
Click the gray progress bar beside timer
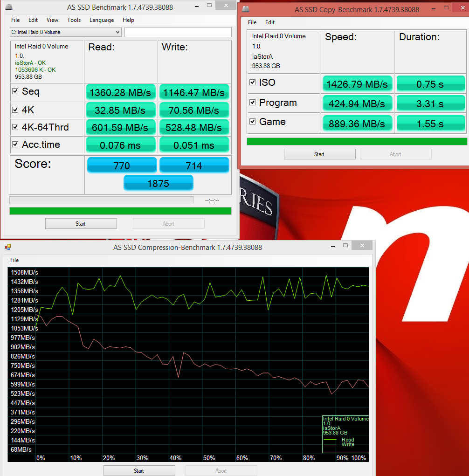click(101, 200)
